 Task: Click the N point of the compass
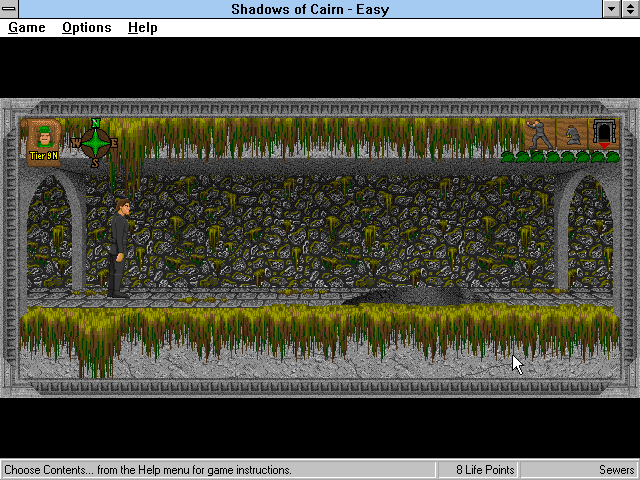point(96,122)
